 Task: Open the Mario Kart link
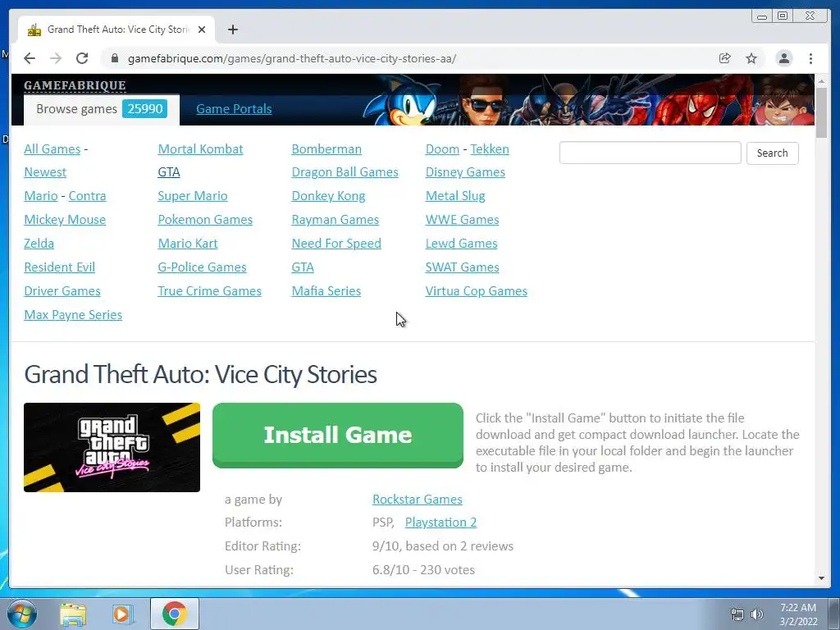pyautogui.click(x=188, y=243)
